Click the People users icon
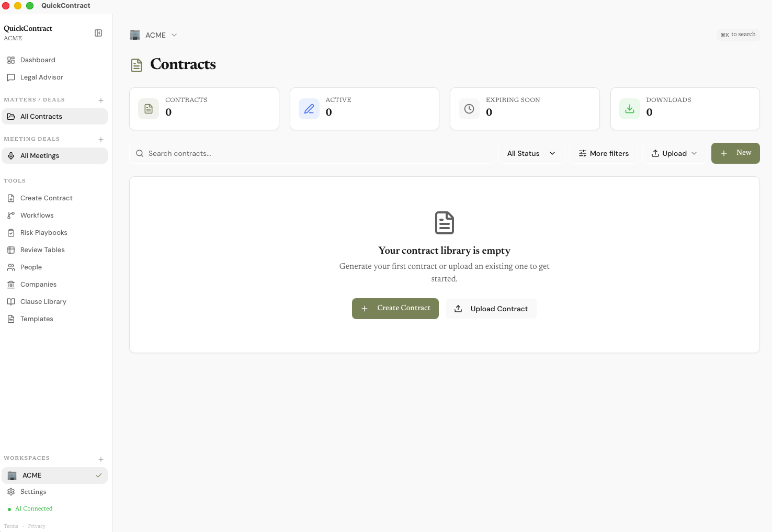772x532 pixels. pos(11,267)
